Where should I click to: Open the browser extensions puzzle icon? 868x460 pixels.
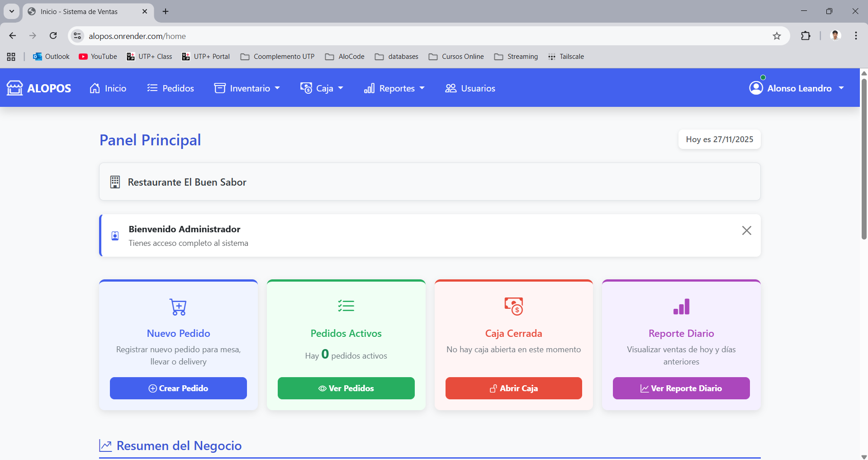(x=806, y=36)
